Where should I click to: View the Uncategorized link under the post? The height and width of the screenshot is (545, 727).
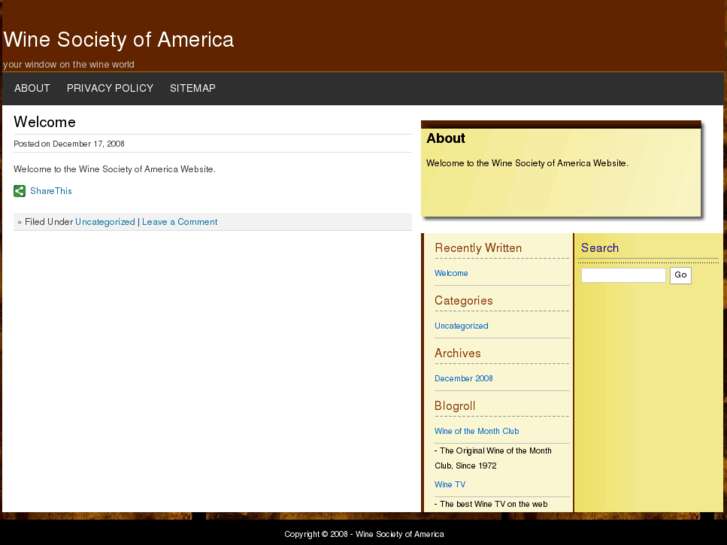pos(105,222)
